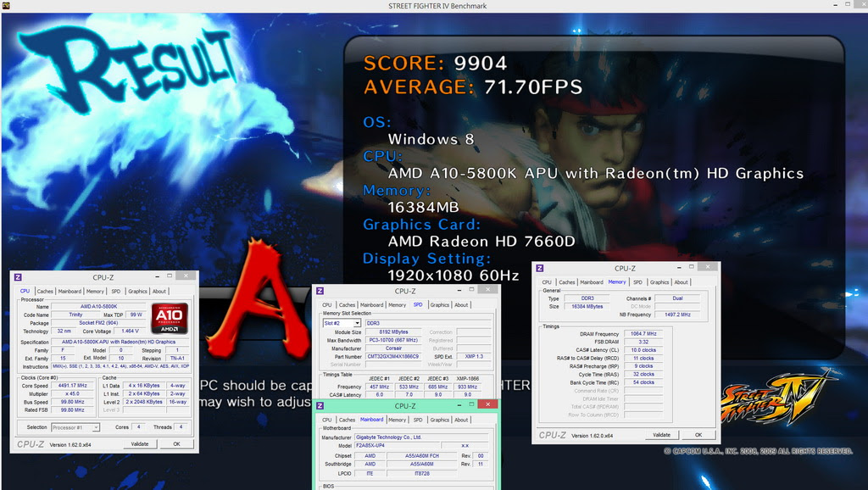This screenshot has height=490, width=868.
Task: Switch to CPU tab in the CPU-Z Memory window
Action: [547, 282]
